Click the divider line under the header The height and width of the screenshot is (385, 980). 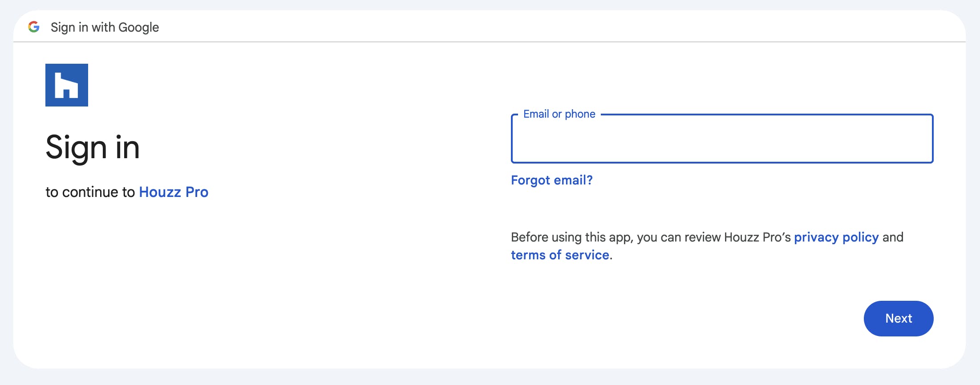(490, 42)
